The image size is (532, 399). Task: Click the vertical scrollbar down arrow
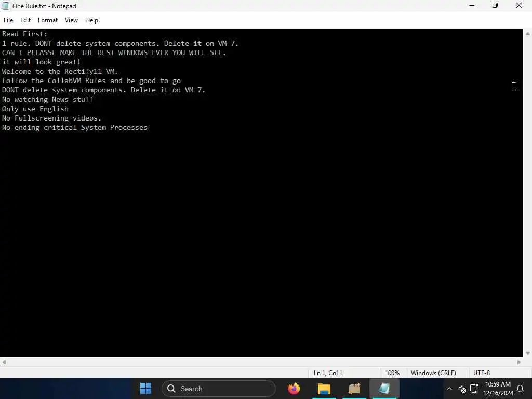point(528,353)
